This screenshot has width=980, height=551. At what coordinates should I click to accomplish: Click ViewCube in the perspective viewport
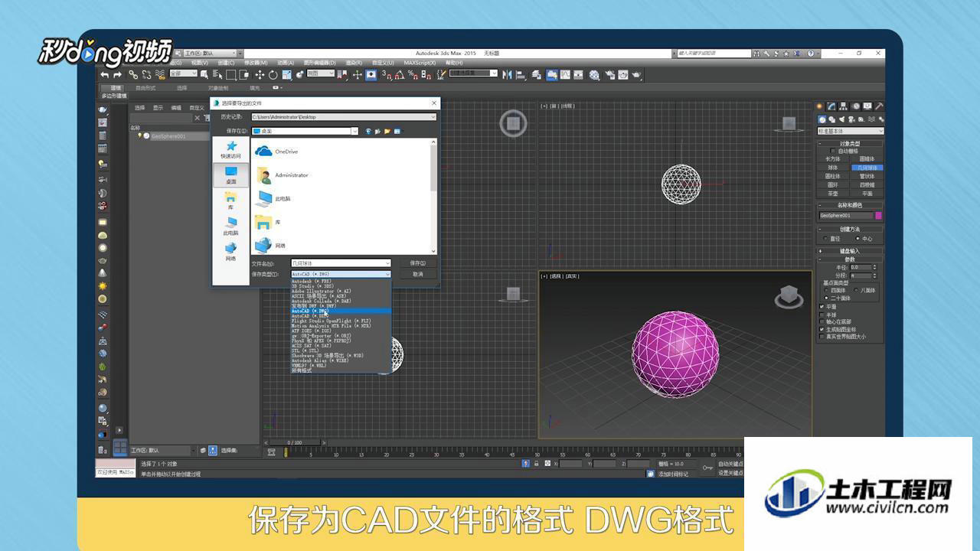(x=789, y=295)
